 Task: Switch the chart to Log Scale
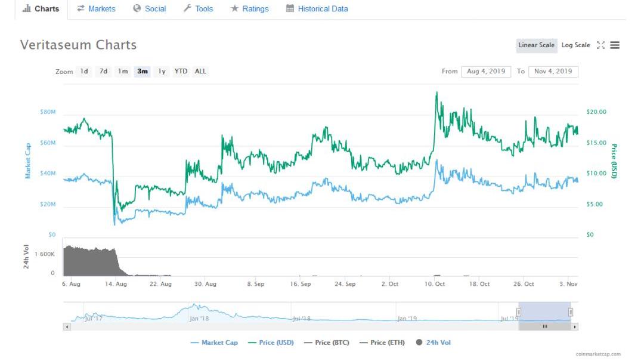[x=575, y=45]
